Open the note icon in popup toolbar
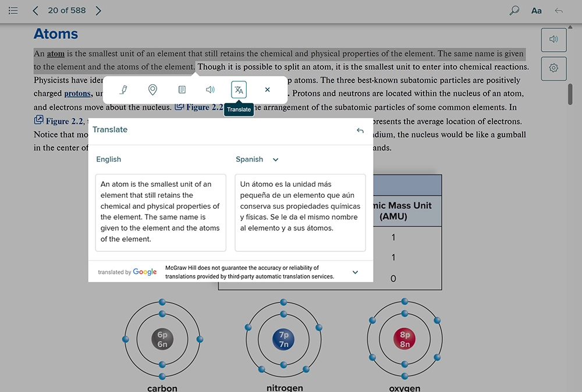The image size is (582, 392). pos(182,90)
